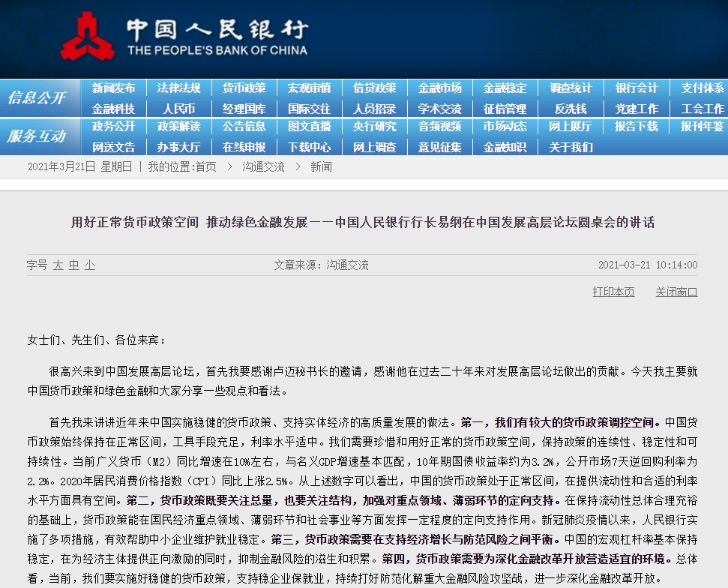Open the 关于我们 navigation item
Image resolution: width=728 pixels, height=588 pixels.
571,147
